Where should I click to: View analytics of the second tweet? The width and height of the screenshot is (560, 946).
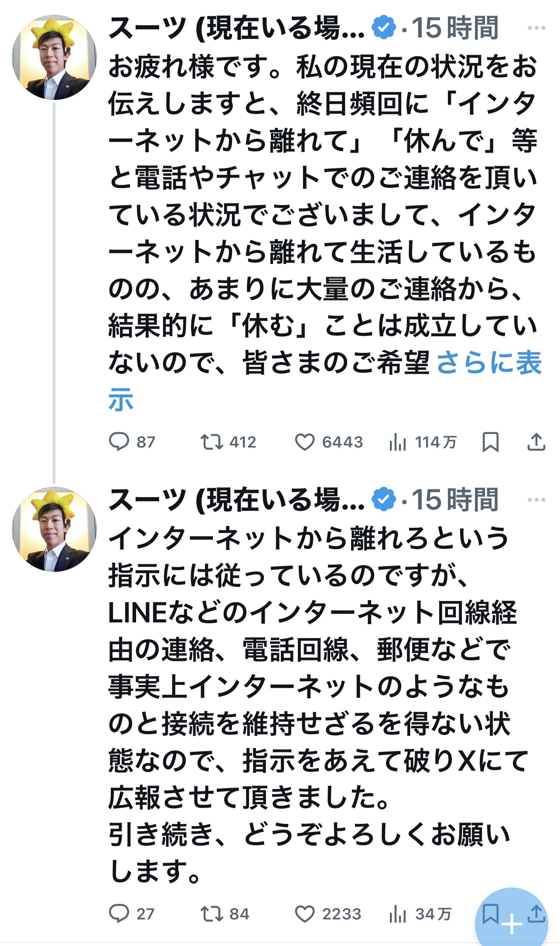pyautogui.click(x=397, y=914)
